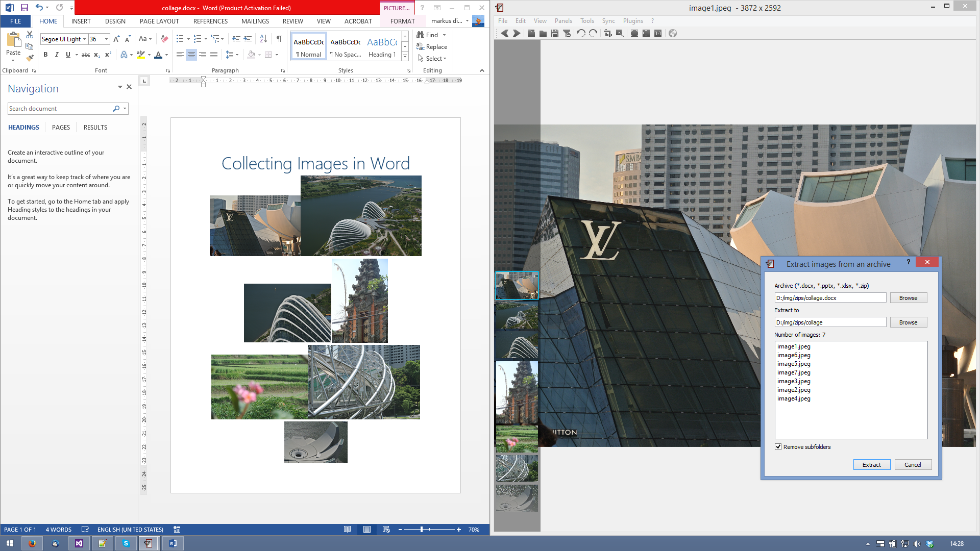Click the filter funnel icon in image viewer
The width and height of the screenshot is (980, 551).
tap(567, 33)
